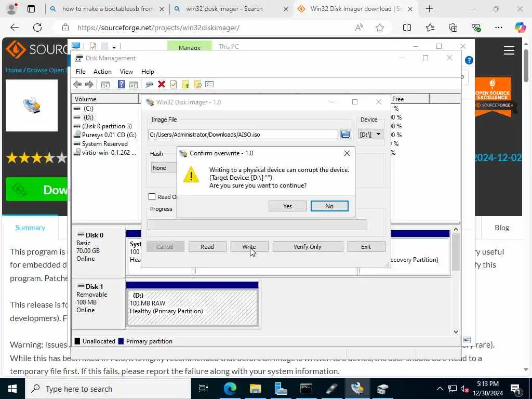532x399 pixels.
Task: Click the Back arrow in Disk Management toolbar
Action: (77, 85)
